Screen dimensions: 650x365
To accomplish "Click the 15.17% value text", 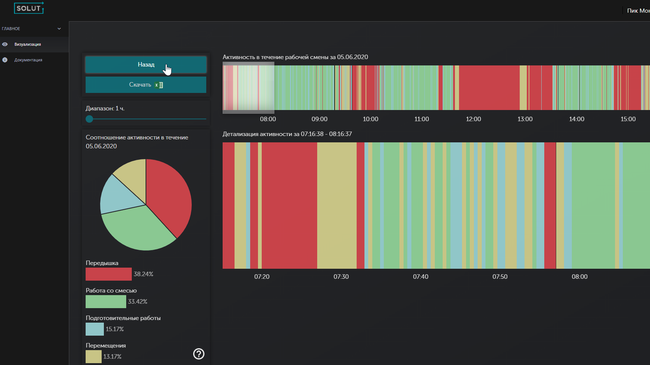I will click(x=115, y=329).
